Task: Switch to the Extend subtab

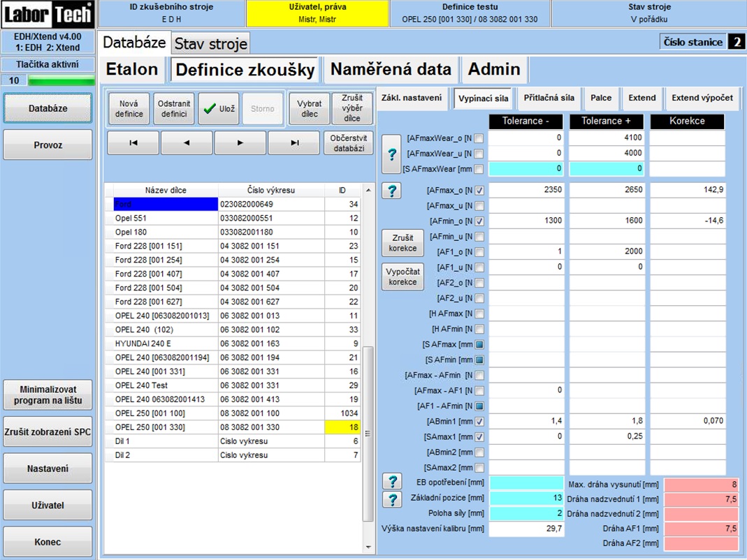Action: pyautogui.click(x=641, y=98)
